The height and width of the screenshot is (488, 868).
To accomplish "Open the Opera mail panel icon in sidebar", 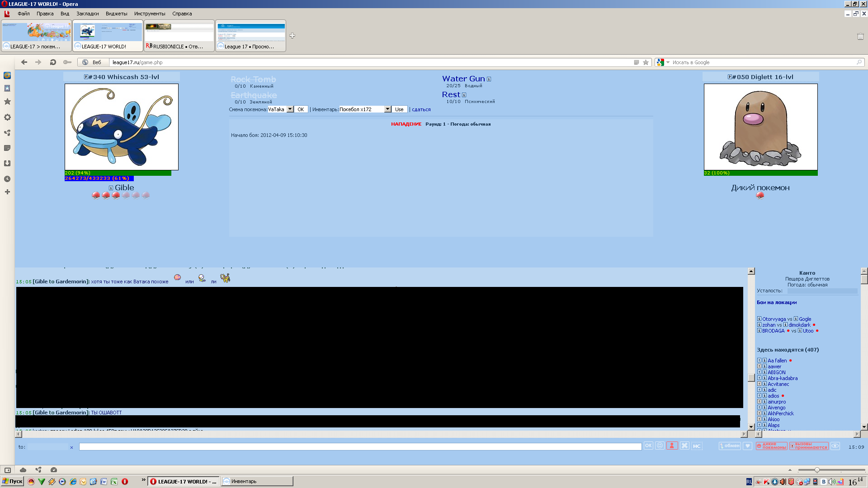I will 7,75.
